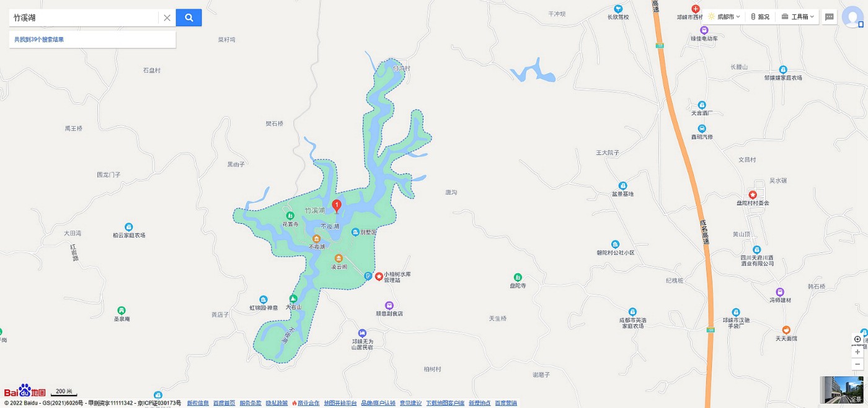Click the locate-me target icon
868x408 pixels.
click(857, 339)
